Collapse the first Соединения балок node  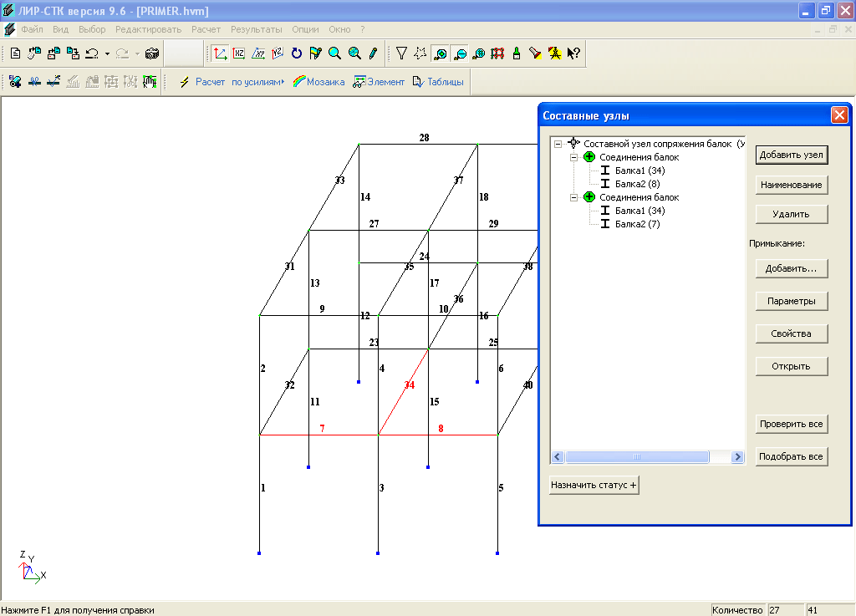[x=574, y=157]
